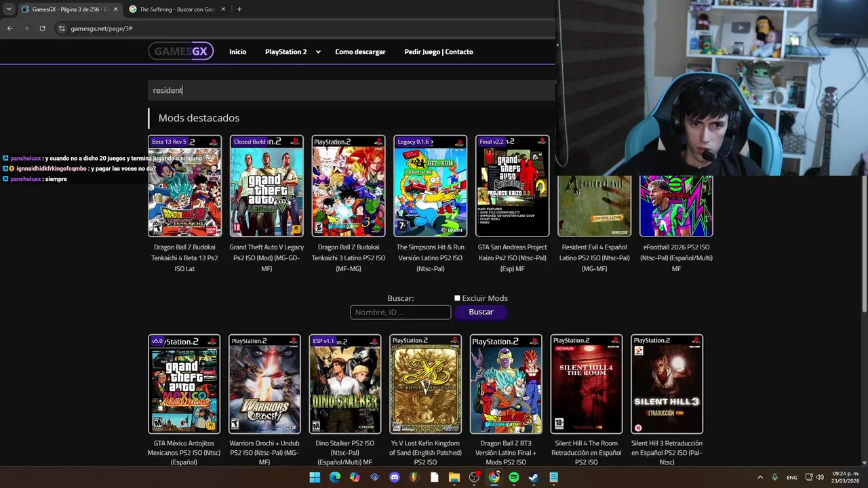This screenshot has height=488, width=868.
Task: Open the Copilot icon in the taskbar
Action: tap(355, 477)
